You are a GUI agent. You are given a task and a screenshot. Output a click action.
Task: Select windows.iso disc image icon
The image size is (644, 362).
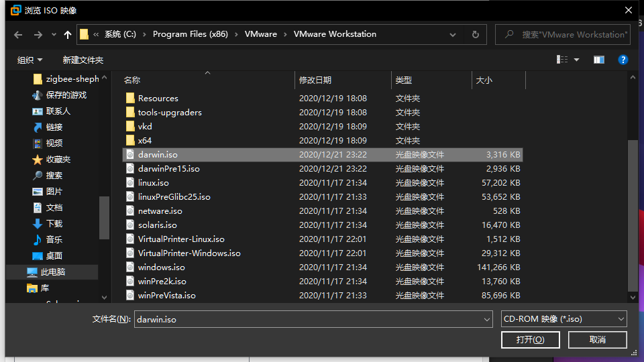coord(130,267)
